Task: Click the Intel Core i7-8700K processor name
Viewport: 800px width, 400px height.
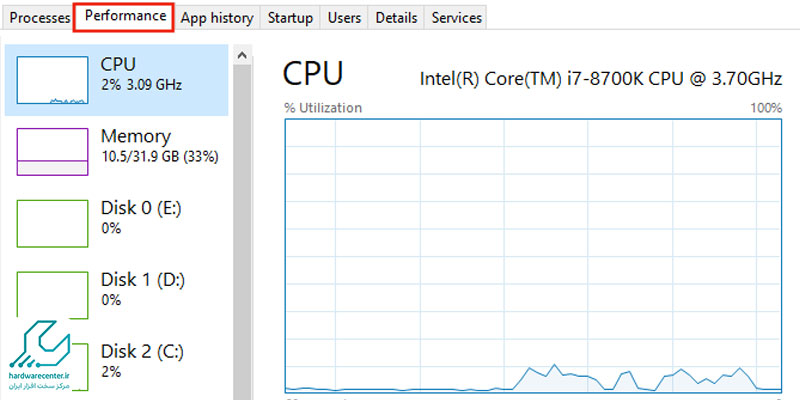Action: pos(601,79)
